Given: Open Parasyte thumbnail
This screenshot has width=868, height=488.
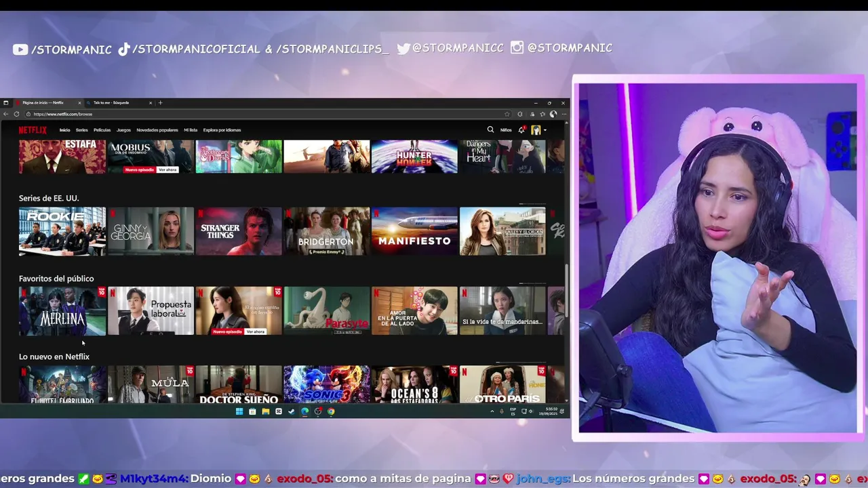Looking at the screenshot, I should [x=327, y=310].
